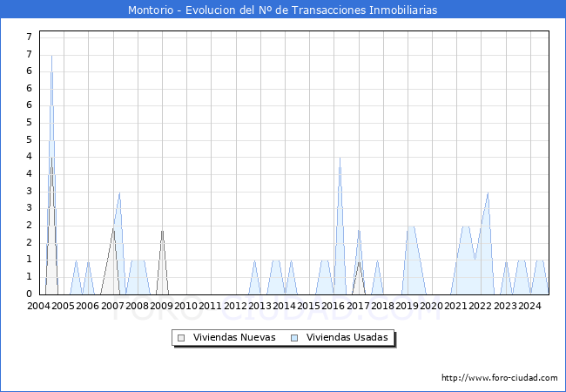The width and height of the screenshot is (566, 392).
Task: Click the 2022 used-homes peak at three
Action: tap(488, 193)
